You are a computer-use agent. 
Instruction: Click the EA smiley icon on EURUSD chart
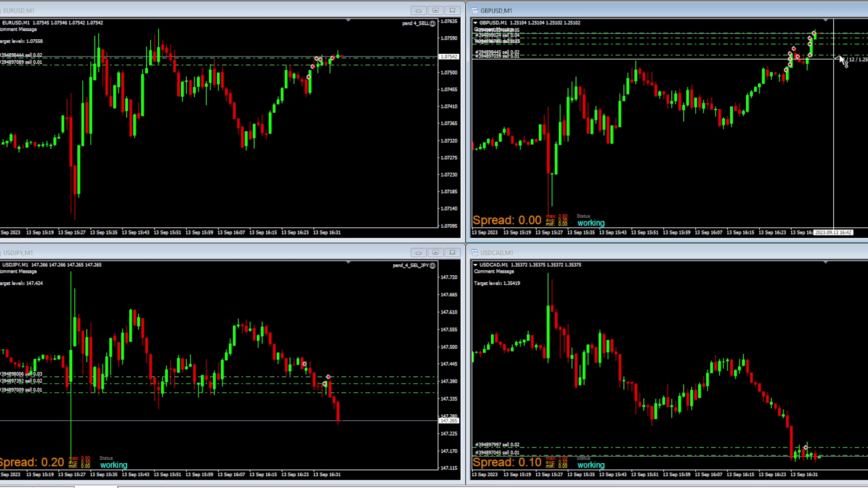433,23
